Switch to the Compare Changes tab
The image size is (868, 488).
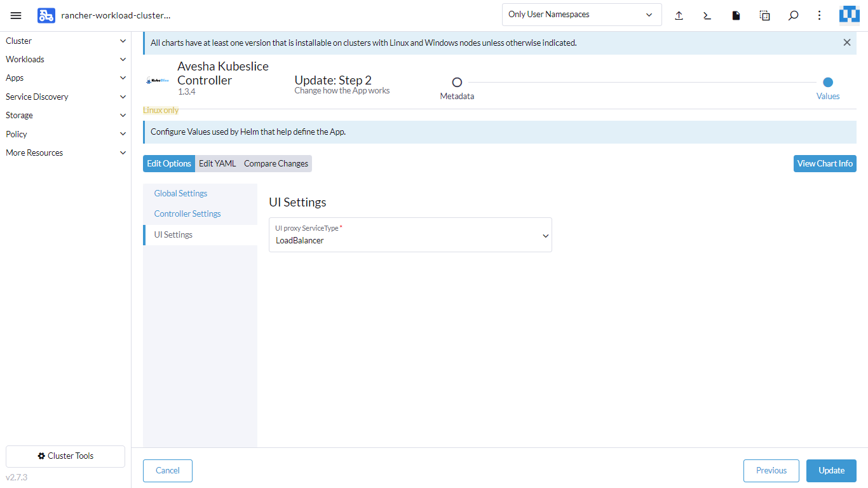(x=276, y=163)
